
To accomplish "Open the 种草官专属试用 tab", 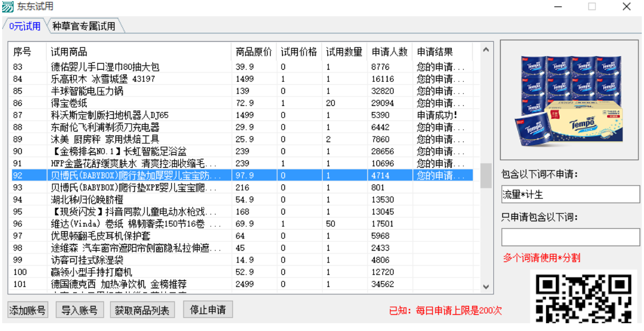I will tap(84, 26).
